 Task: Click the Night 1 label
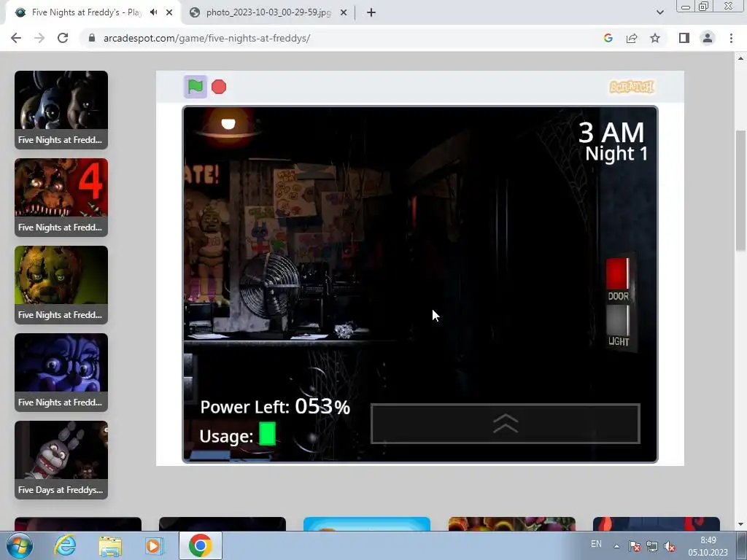(616, 153)
